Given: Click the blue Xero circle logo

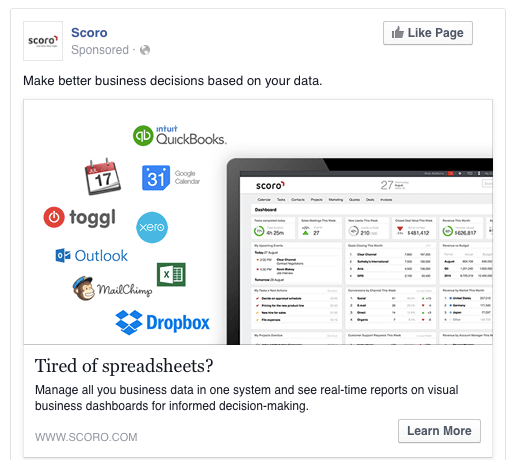Looking at the screenshot, I should [x=152, y=227].
